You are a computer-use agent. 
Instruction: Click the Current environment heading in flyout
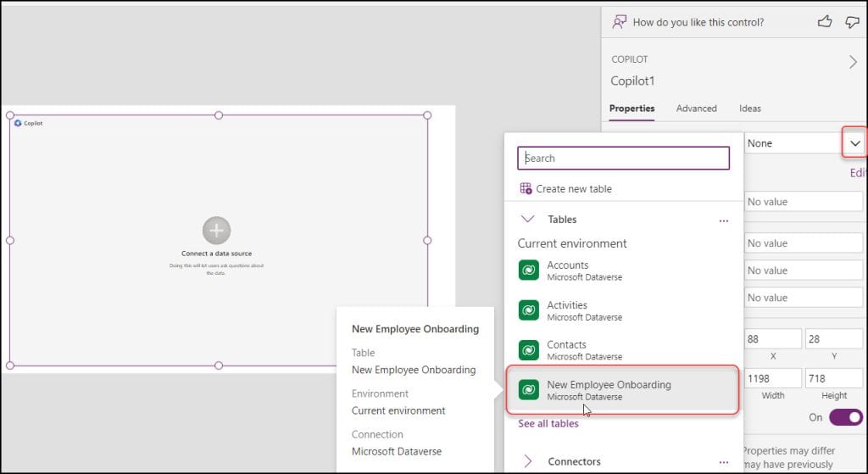(572, 243)
